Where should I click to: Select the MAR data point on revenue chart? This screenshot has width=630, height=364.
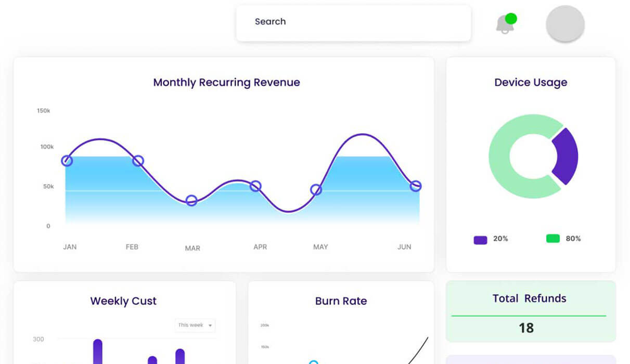tap(191, 200)
